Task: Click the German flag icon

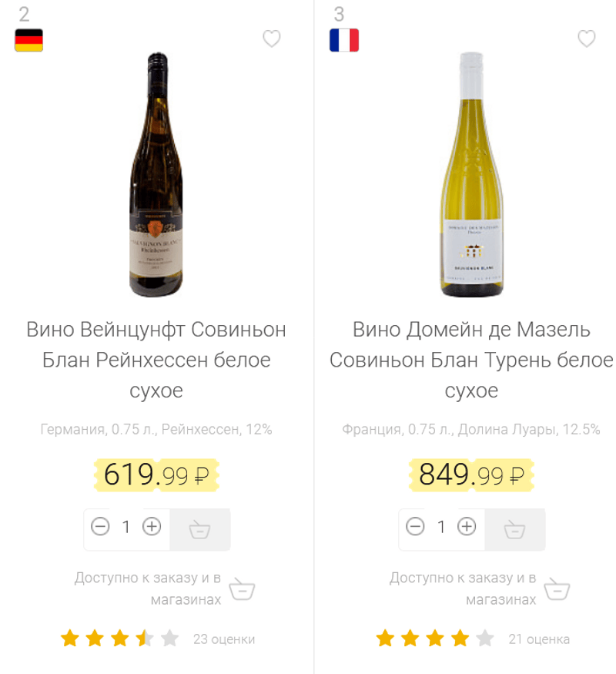Action: pyautogui.click(x=29, y=40)
